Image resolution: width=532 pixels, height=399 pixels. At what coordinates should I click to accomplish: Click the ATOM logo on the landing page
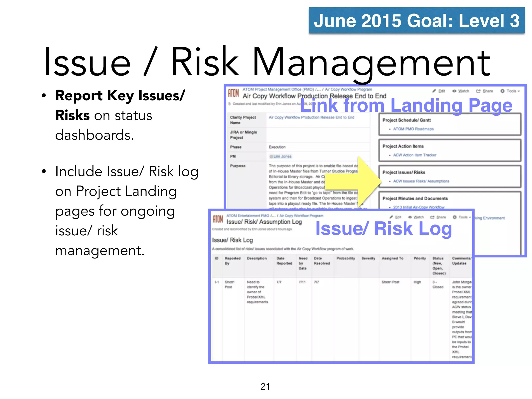click(x=233, y=93)
